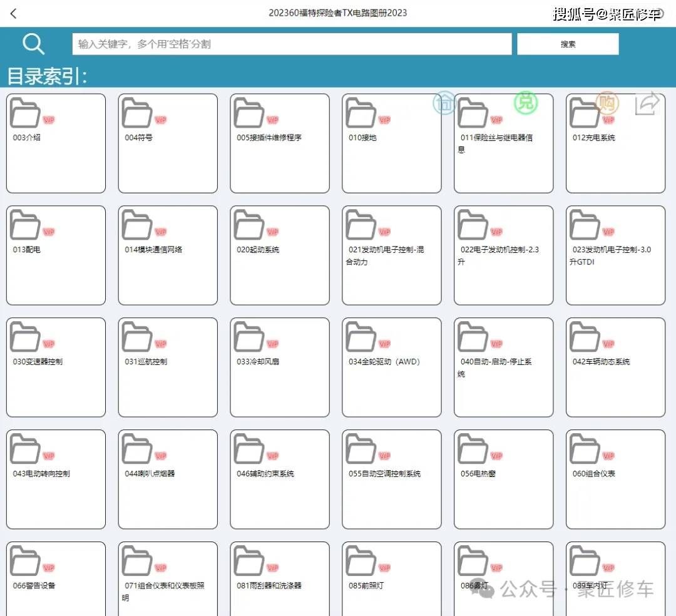Click the blue home circle icon
Screen dimensions: 676x616
pos(444,103)
